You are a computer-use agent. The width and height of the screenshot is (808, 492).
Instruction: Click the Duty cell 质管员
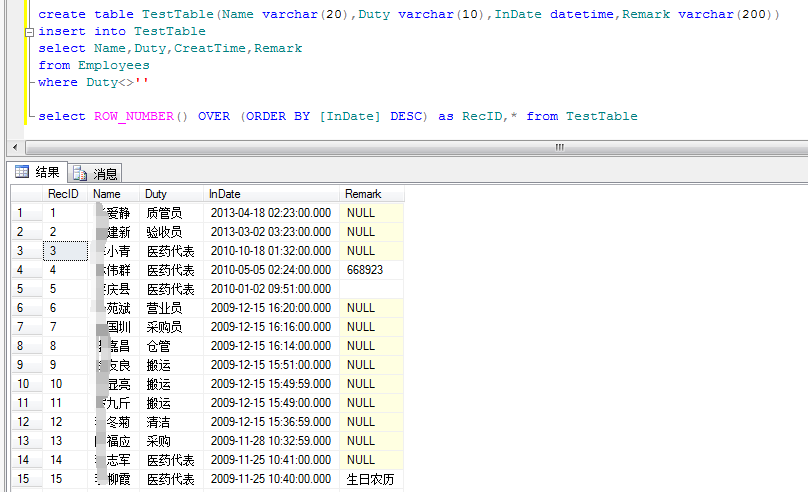point(171,213)
